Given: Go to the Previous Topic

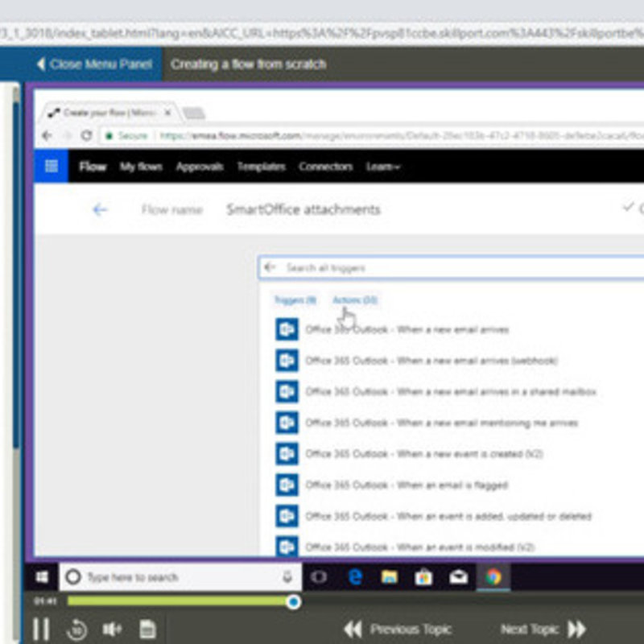Looking at the screenshot, I should pyautogui.click(x=397, y=629).
